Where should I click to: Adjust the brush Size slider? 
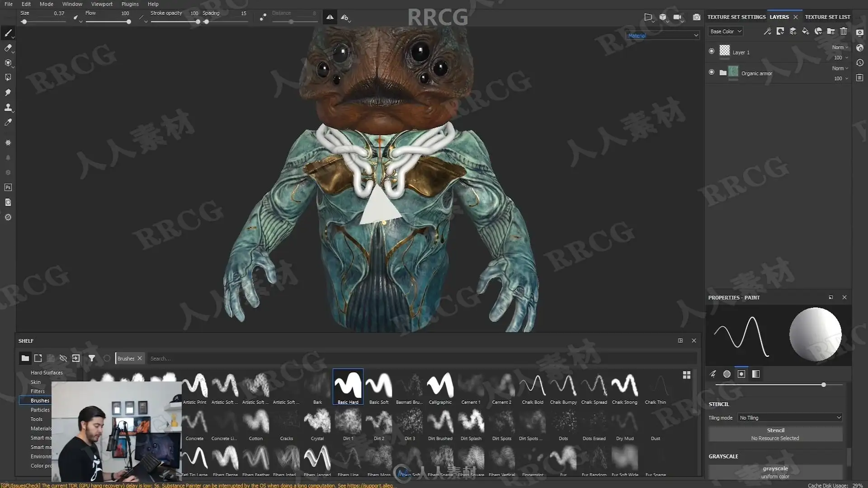coord(43,22)
